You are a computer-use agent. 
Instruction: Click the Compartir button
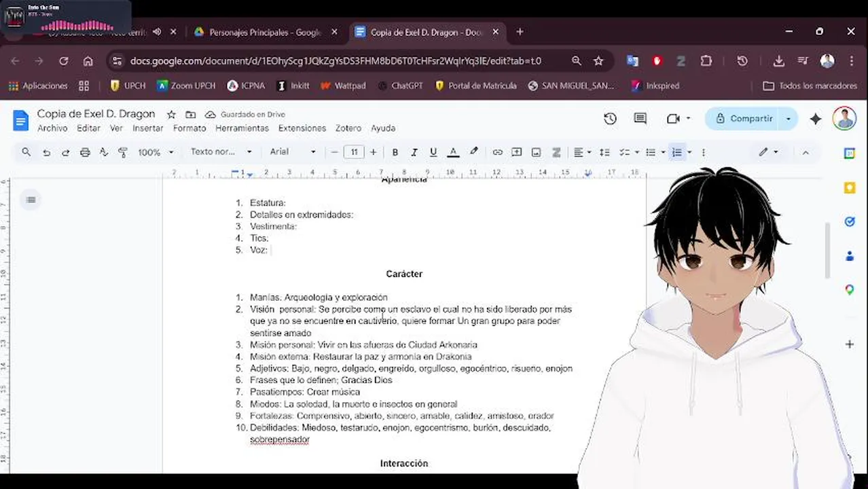coord(744,119)
